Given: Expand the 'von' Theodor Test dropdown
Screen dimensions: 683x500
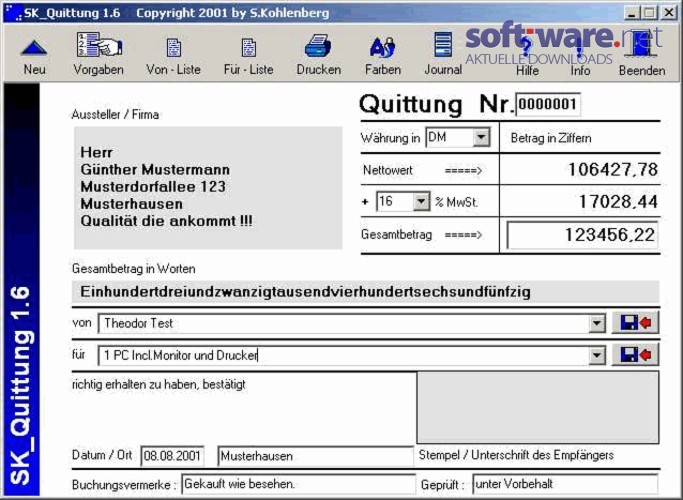Looking at the screenshot, I should (597, 323).
